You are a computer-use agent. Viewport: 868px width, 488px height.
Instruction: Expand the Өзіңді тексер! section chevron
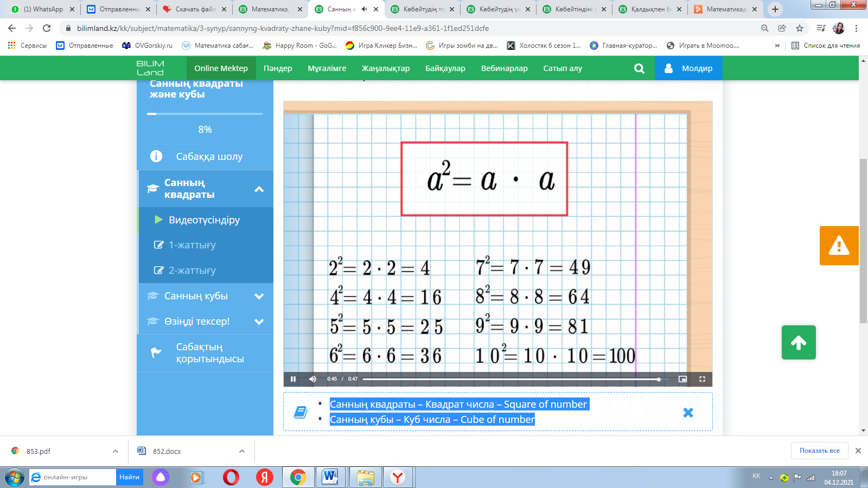click(259, 322)
